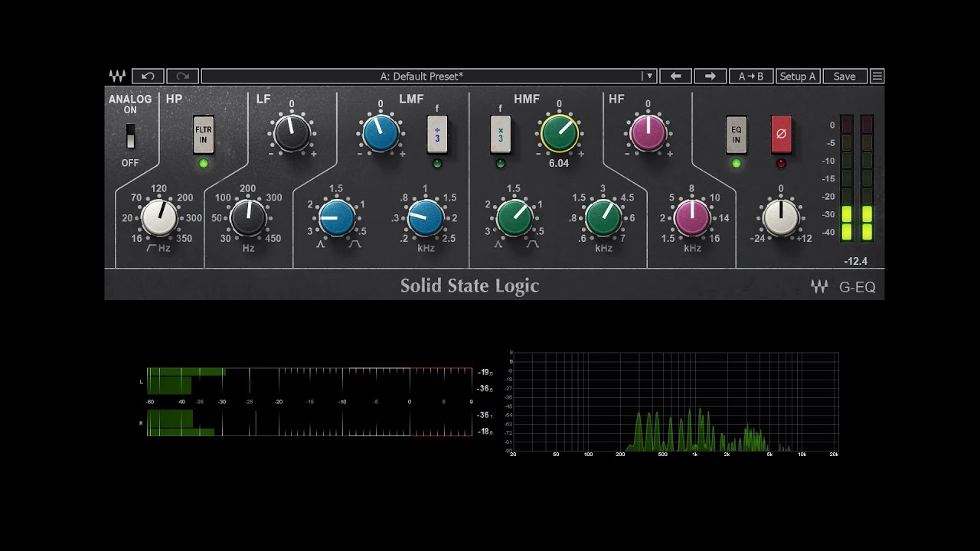Viewport: 980px width, 551px height.
Task: Click the Solid State Logic label
Action: coord(470,286)
